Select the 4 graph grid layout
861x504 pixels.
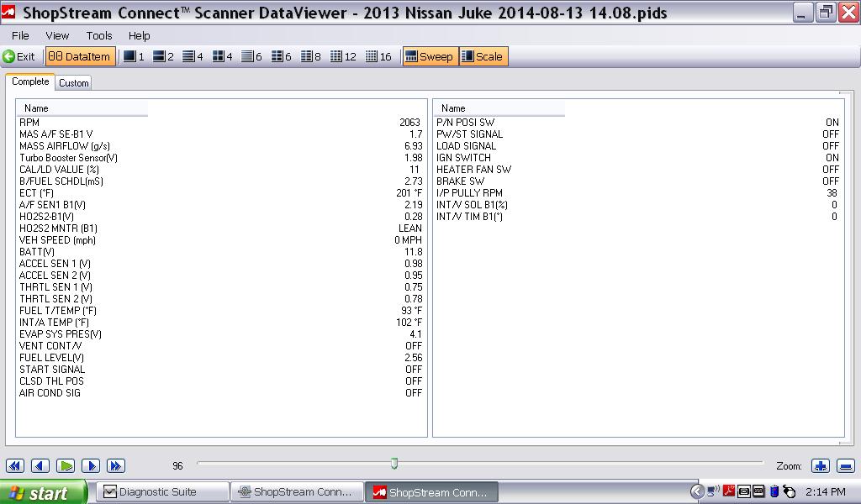(x=222, y=56)
